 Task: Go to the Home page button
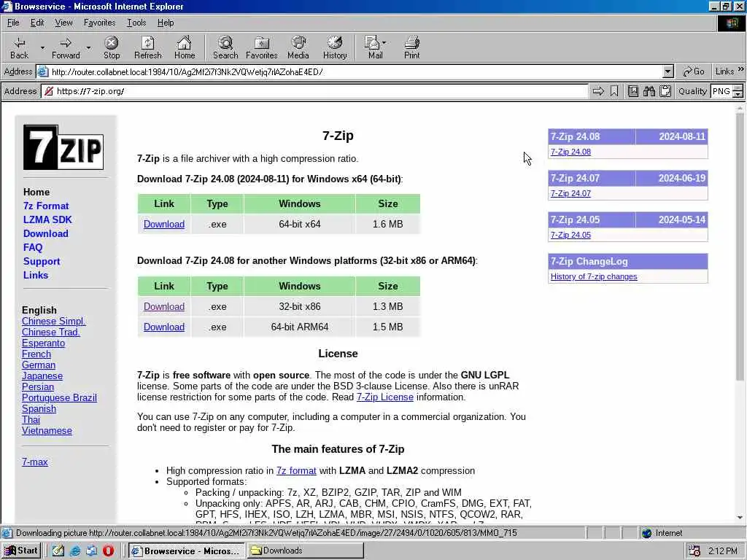185,47
